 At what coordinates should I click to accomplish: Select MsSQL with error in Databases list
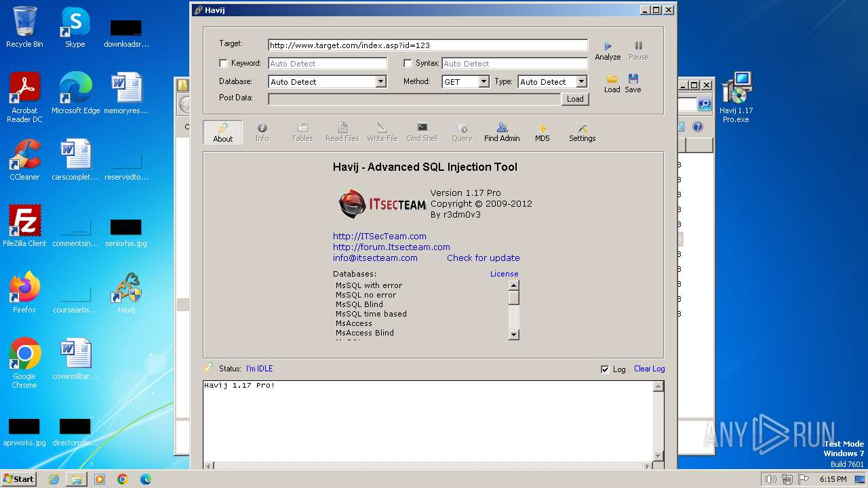(369, 285)
